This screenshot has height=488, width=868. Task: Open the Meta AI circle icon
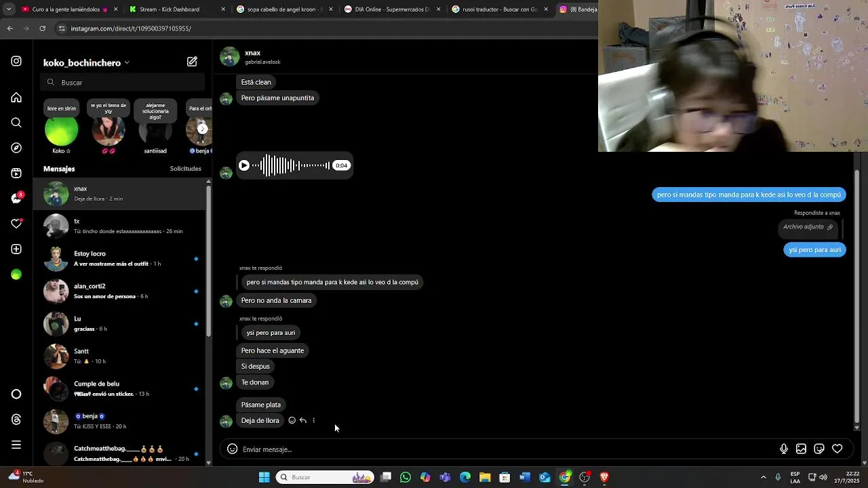click(16, 394)
